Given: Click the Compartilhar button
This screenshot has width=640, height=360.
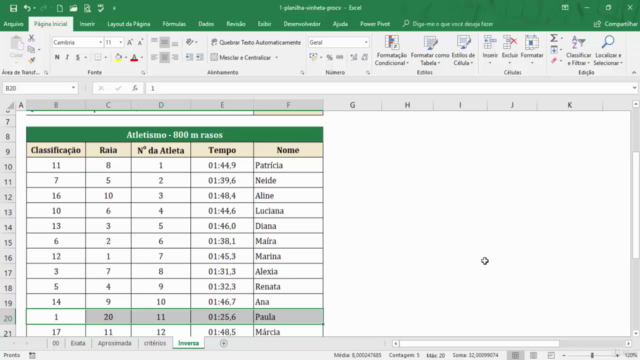Looking at the screenshot, I should 616,24.
